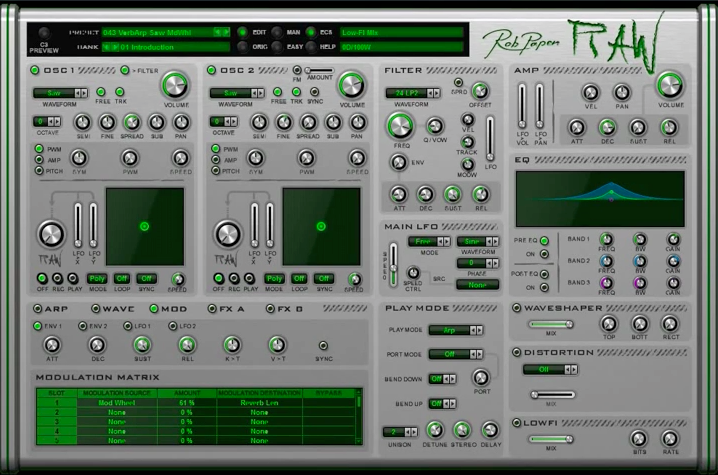Toggle OSC 1 routing to FILTER
718x475 pixels.
tap(125, 70)
